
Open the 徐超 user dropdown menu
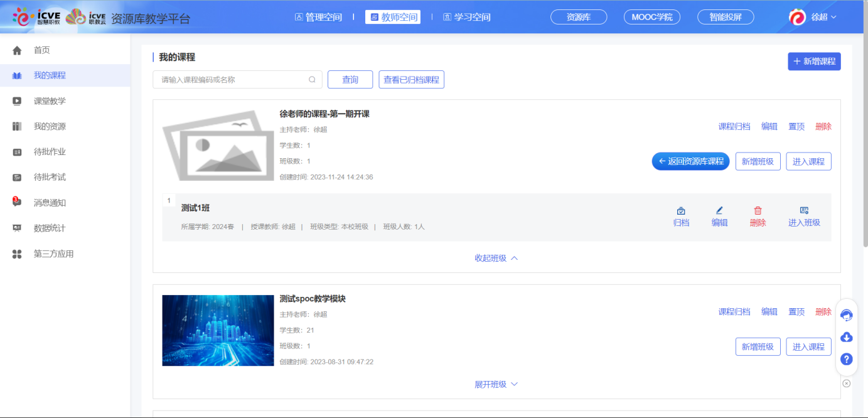(824, 18)
